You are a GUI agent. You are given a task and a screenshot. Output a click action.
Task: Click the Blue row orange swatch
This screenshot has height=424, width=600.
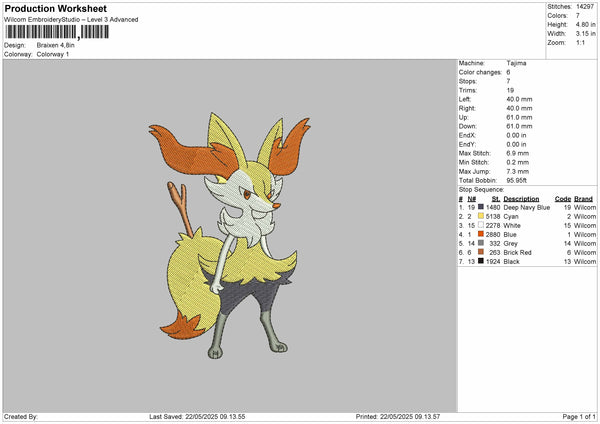(481, 234)
